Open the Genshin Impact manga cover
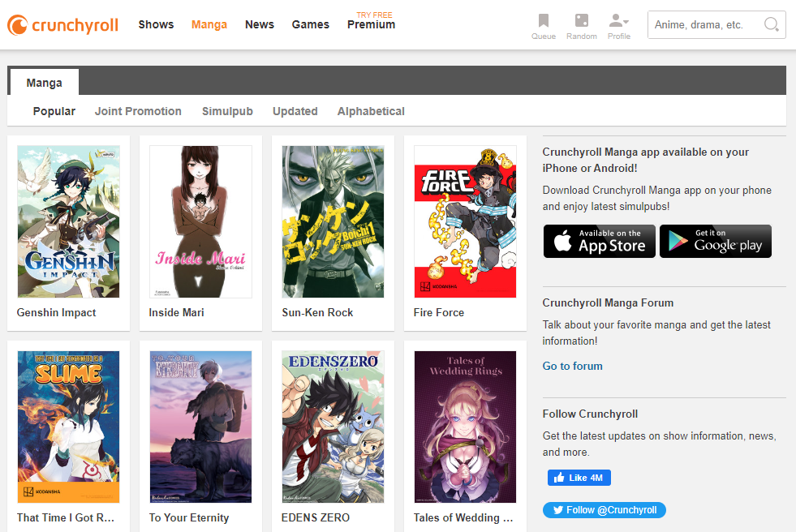Screen dimensions: 796x532 point(68,222)
